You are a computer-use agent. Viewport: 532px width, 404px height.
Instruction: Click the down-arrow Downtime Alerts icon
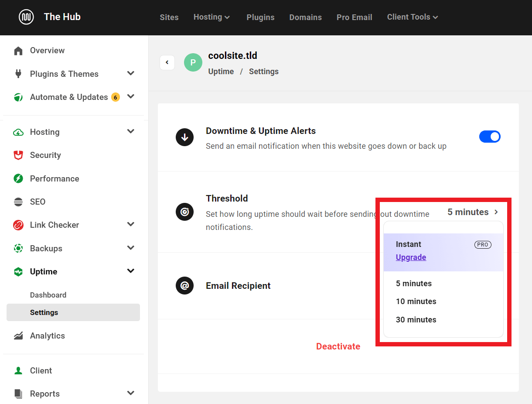pos(184,137)
